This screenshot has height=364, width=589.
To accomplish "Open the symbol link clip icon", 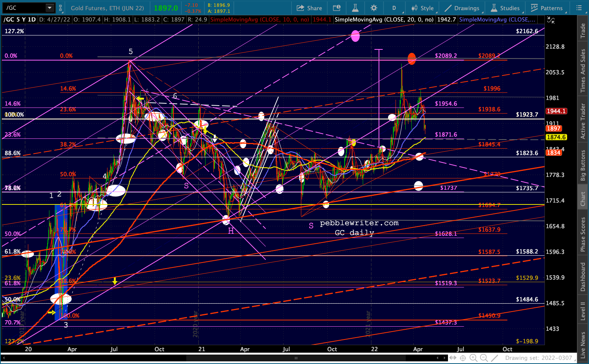I will tap(61, 8).
